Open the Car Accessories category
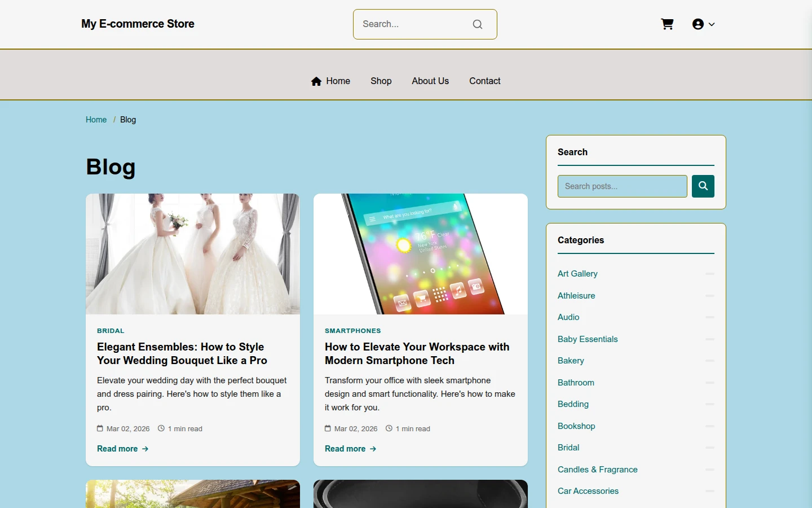The image size is (812, 508). click(588, 491)
